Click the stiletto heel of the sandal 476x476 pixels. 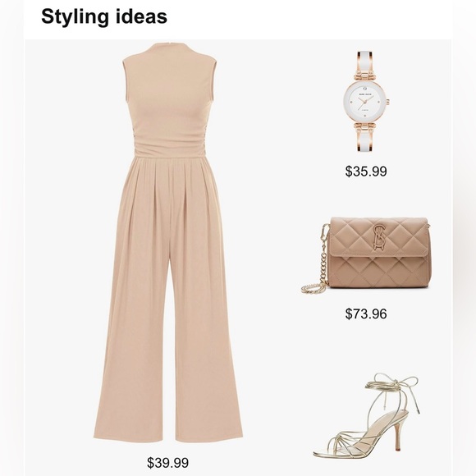point(401,433)
